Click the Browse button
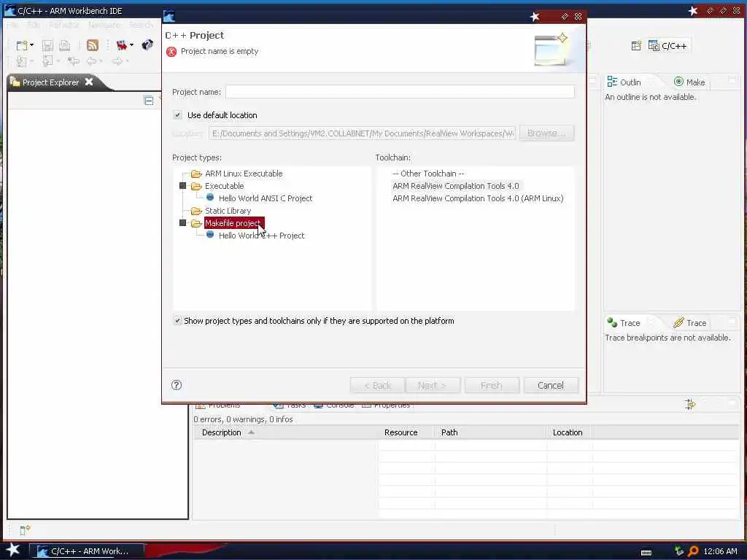Image resolution: width=747 pixels, height=560 pixels. click(546, 133)
